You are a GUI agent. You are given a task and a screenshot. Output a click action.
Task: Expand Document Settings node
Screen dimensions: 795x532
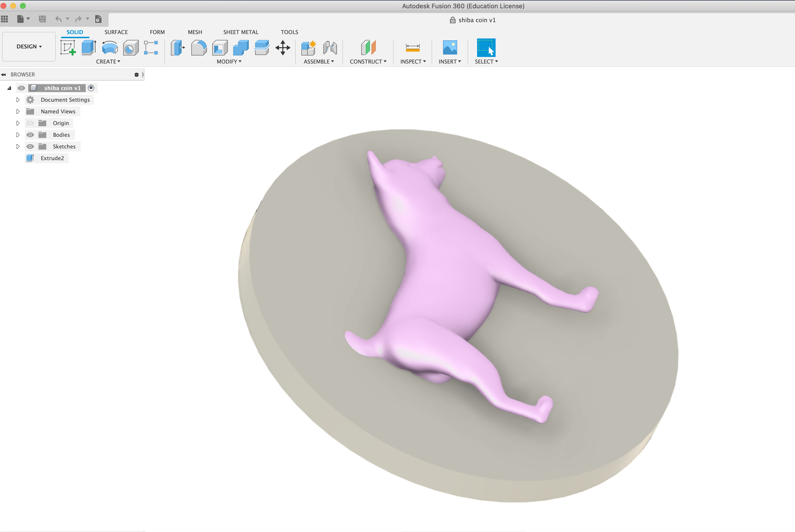click(x=18, y=100)
